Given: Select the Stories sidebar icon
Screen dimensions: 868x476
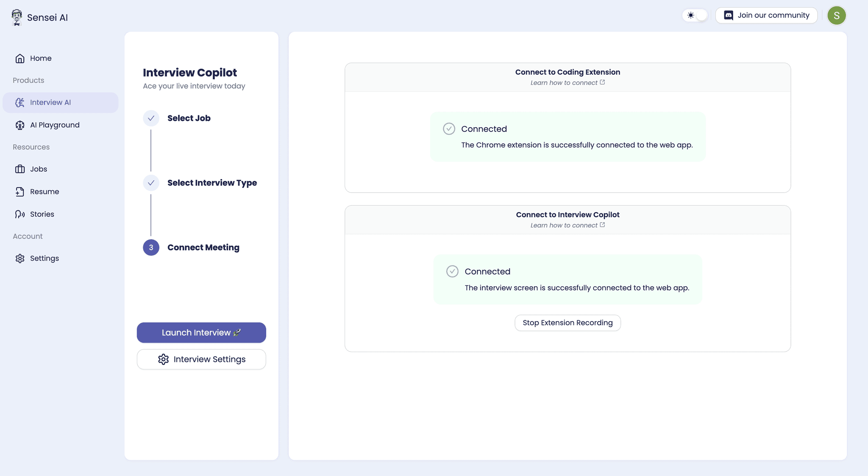Looking at the screenshot, I should click(20, 214).
